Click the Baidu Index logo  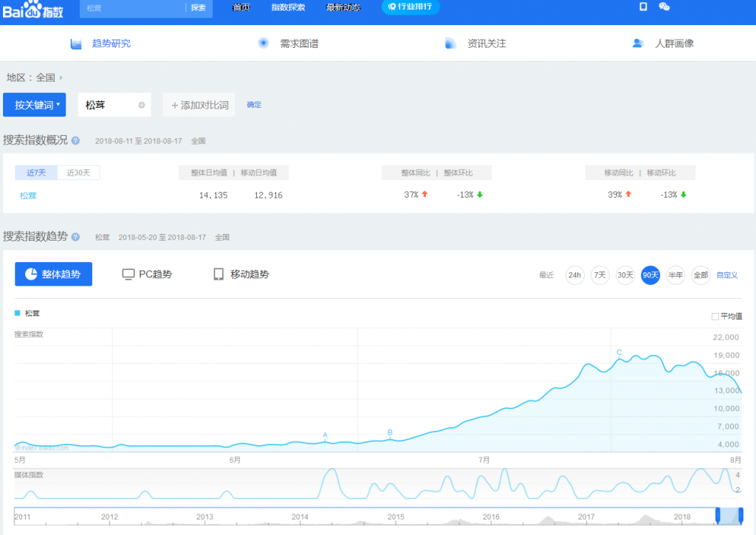[x=32, y=9]
